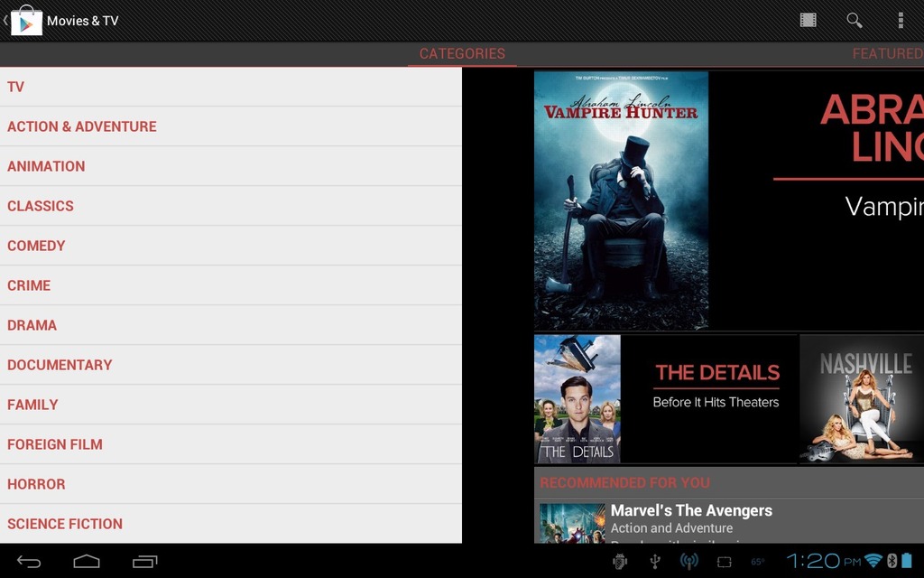Tap the Android debugging icon in status bar

point(620,562)
